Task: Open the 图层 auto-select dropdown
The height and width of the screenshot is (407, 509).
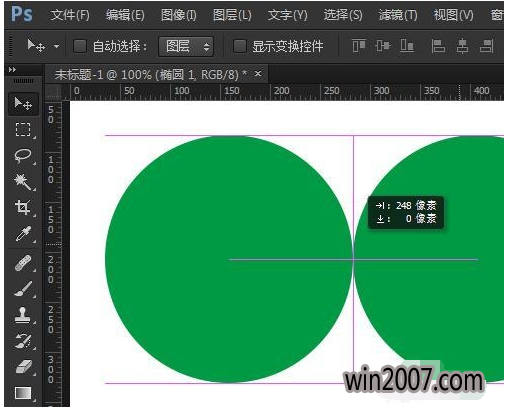Action: [x=186, y=46]
